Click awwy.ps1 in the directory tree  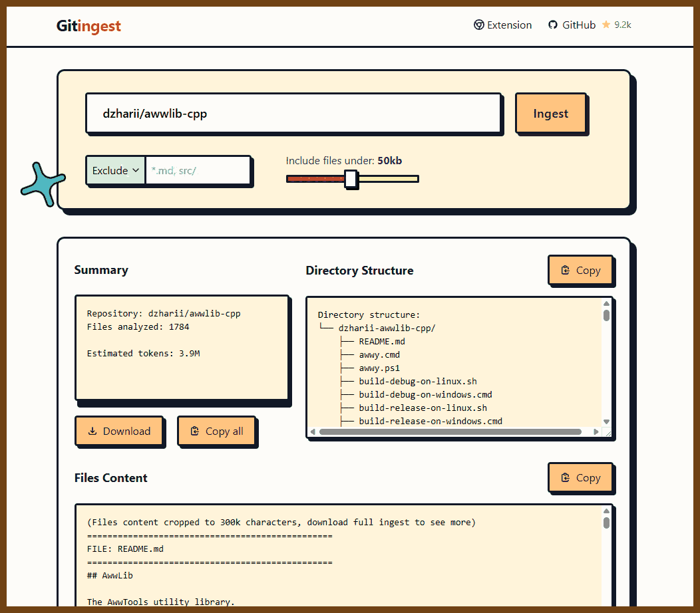pyautogui.click(x=379, y=368)
